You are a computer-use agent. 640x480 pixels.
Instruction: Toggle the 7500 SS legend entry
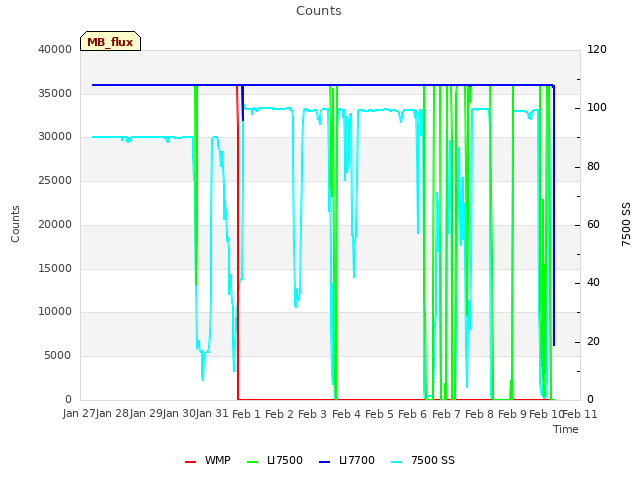point(422,460)
